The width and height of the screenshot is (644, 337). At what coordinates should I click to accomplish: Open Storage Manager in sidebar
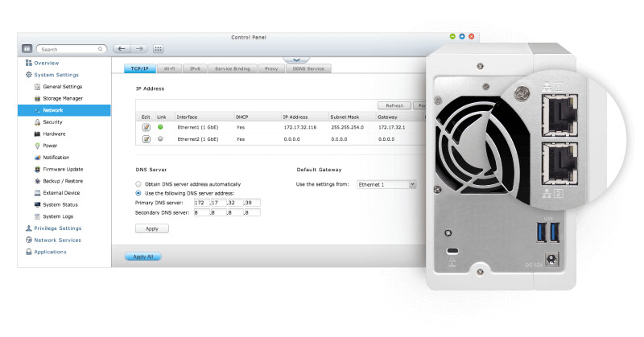coord(62,98)
